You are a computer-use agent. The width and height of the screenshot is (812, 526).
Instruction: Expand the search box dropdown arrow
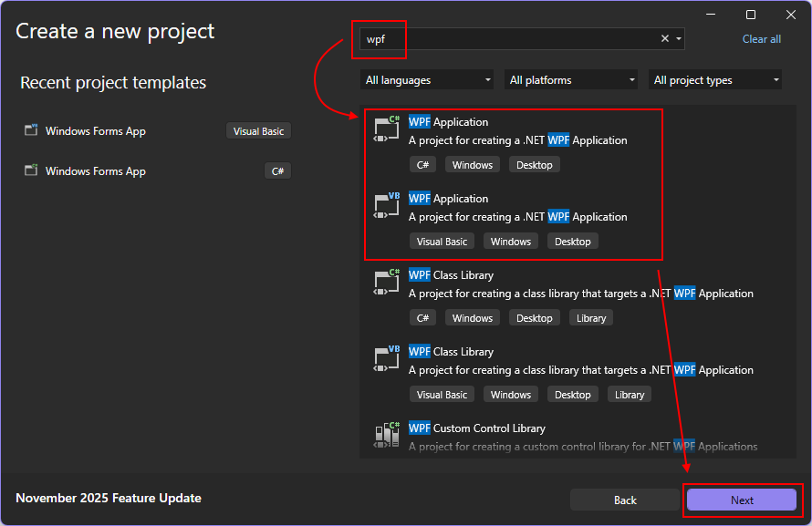(677, 38)
